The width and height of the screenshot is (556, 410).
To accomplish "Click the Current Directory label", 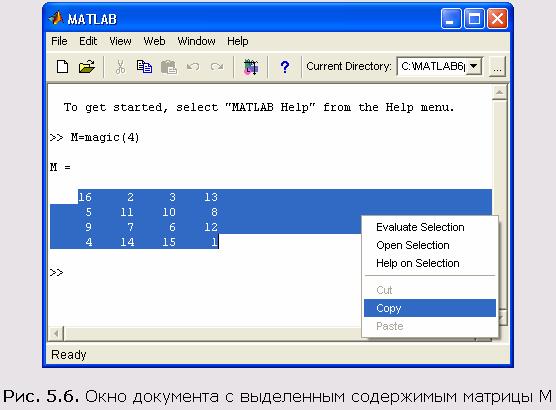I will pyautogui.click(x=349, y=66).
